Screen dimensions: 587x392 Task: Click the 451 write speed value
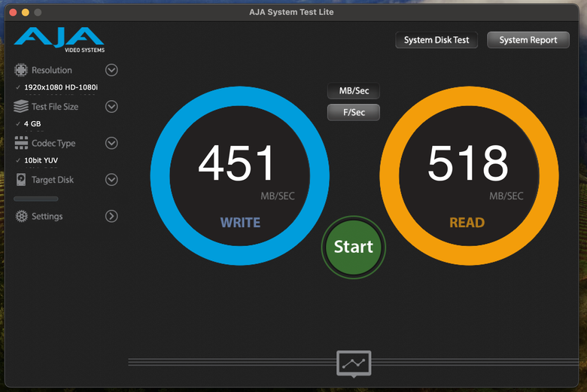point(236,163)
